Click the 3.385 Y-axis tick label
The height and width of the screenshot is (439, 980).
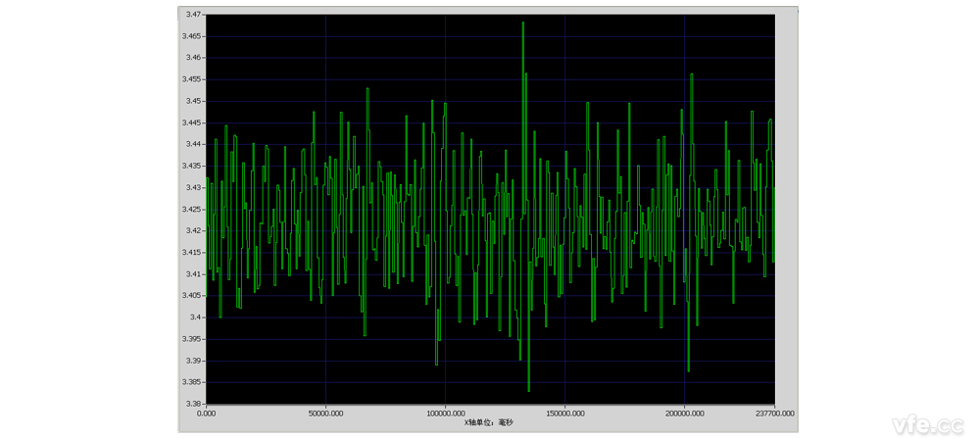click(191, 382)
